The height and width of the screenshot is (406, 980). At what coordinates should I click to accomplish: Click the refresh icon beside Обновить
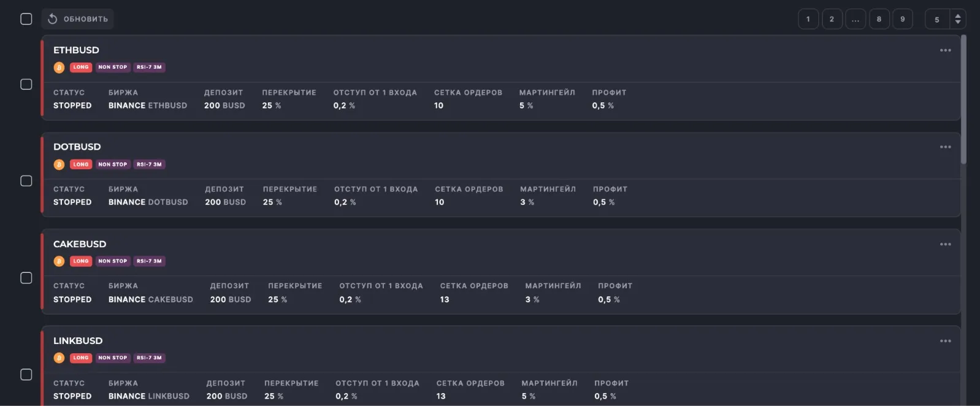pos(53,19)
